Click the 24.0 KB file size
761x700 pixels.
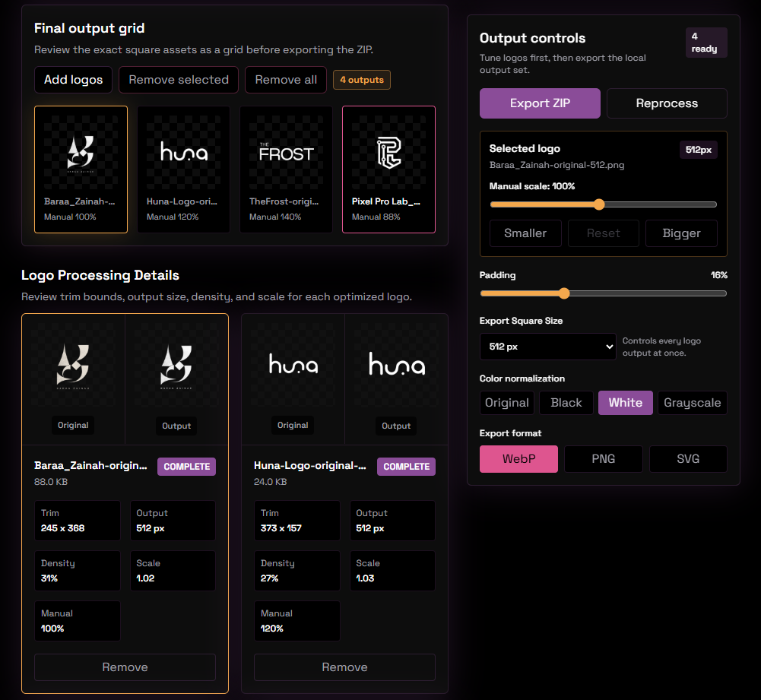click(x=271, y=482)
